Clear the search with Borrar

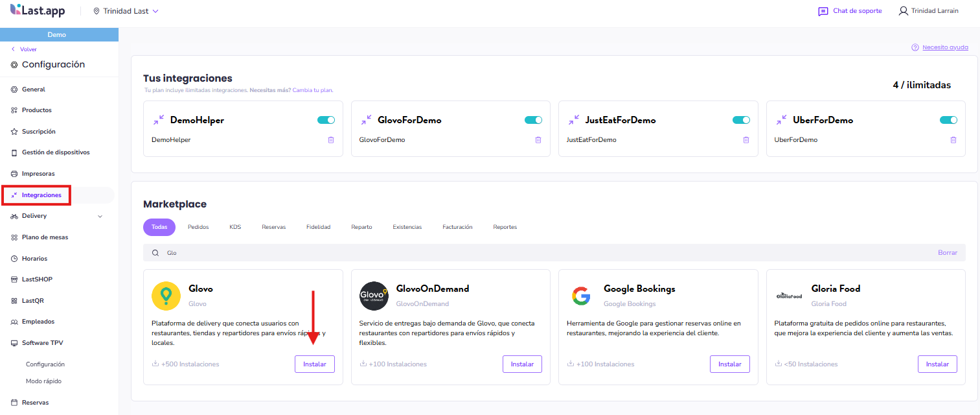click(x=947, y=253)
